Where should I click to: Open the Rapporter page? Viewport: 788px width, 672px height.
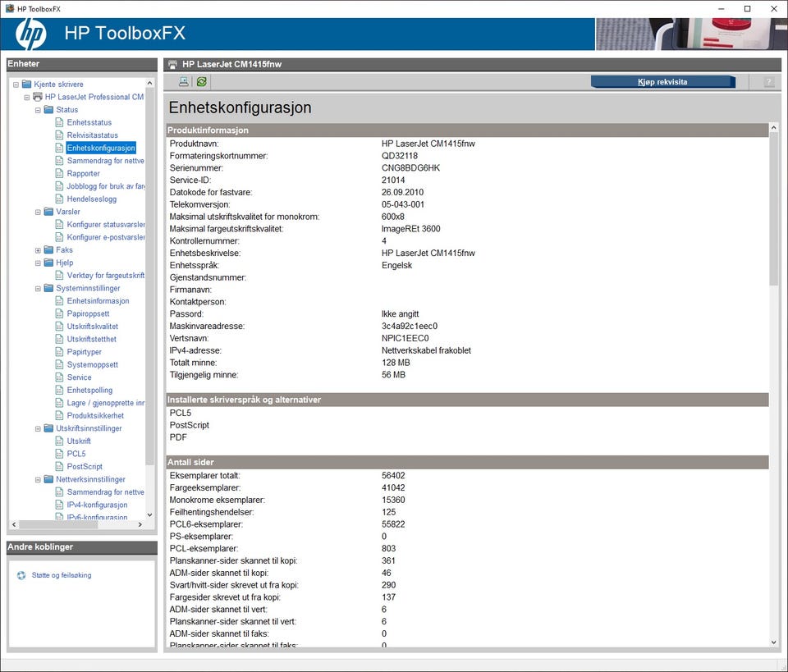click(84, 173)
